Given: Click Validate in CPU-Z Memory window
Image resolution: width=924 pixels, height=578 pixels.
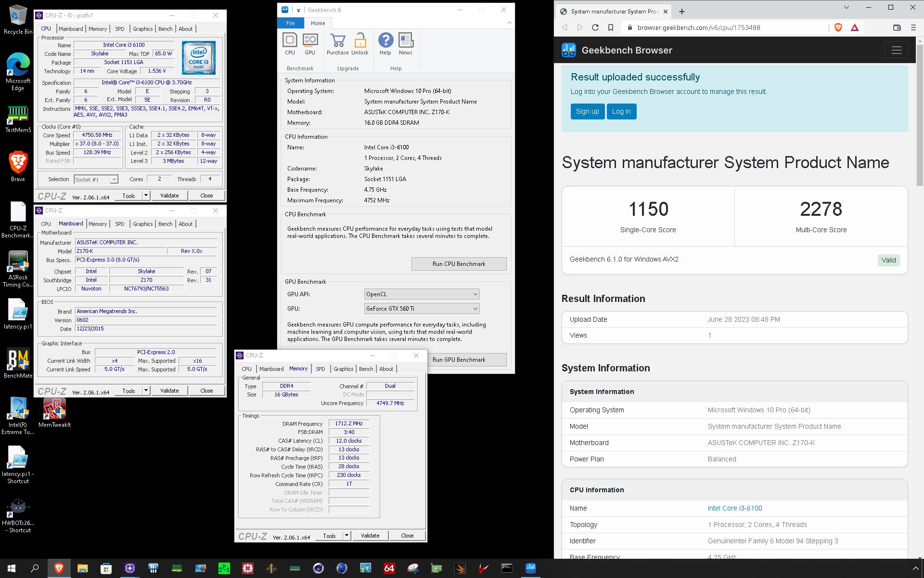Looking at the screenshot, I should coord(370,536).
